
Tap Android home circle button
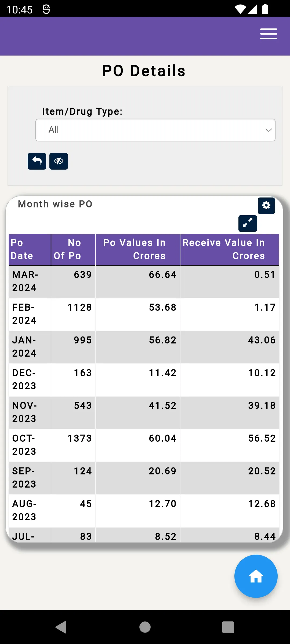[145, 627]
